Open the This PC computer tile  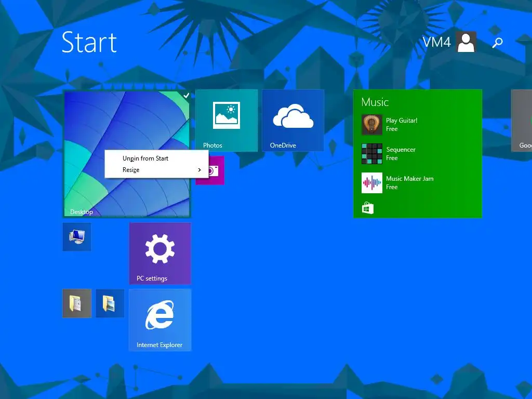[x=77, y=237]
